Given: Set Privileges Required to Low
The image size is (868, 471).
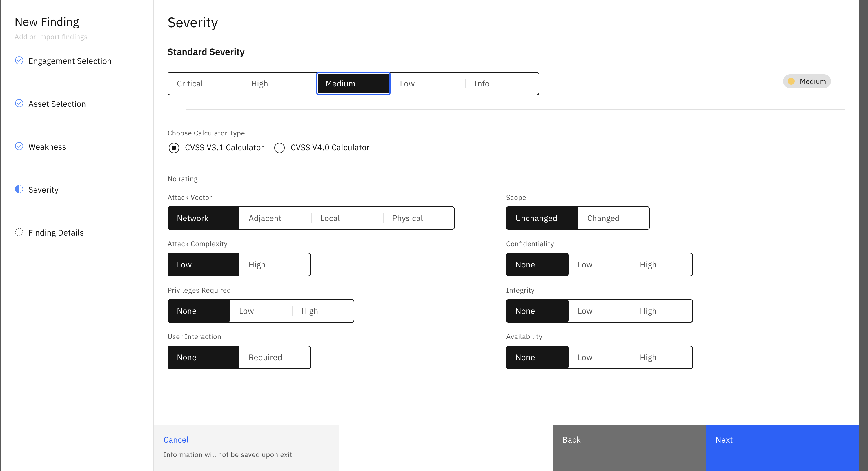Looking at the screenshot, I should tap(260, 311).
